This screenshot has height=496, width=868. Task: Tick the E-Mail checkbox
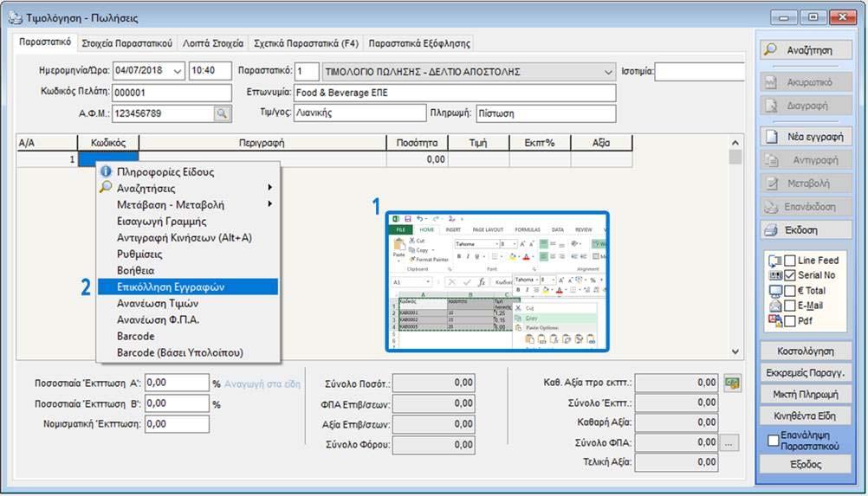(x=790, y=306)
